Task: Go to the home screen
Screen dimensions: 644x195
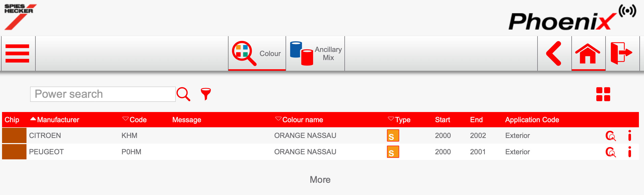Action: 588,53
